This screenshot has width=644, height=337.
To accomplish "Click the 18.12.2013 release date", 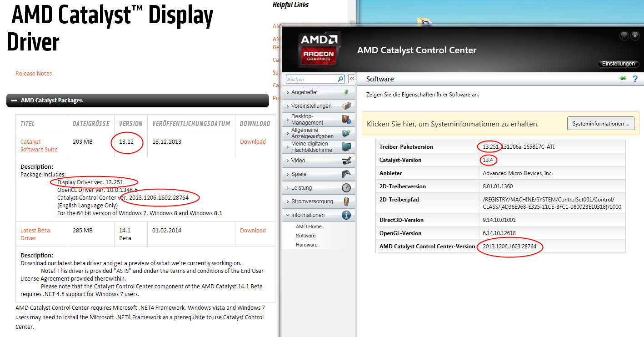I will 167,141.
